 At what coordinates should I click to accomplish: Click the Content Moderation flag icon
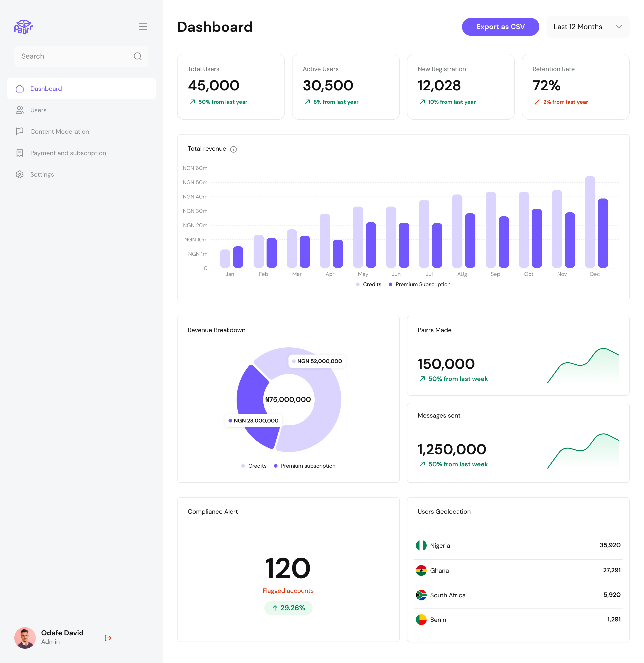[20, 131]
